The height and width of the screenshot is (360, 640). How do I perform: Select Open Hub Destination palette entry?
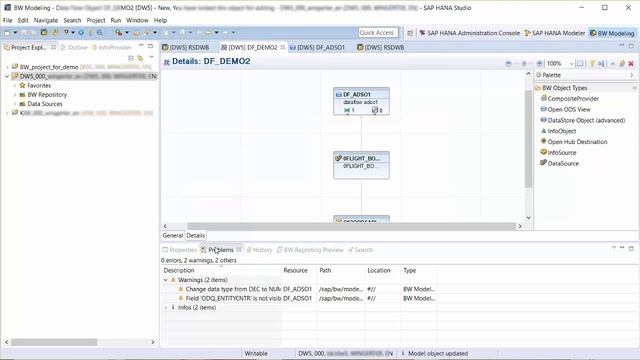[x=573, y=142]
